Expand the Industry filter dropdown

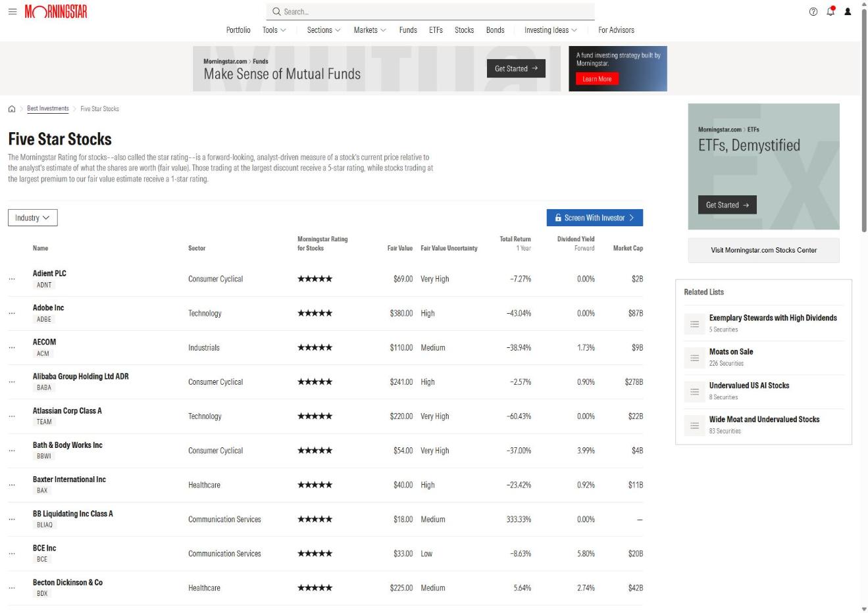[x=33, y=218]
